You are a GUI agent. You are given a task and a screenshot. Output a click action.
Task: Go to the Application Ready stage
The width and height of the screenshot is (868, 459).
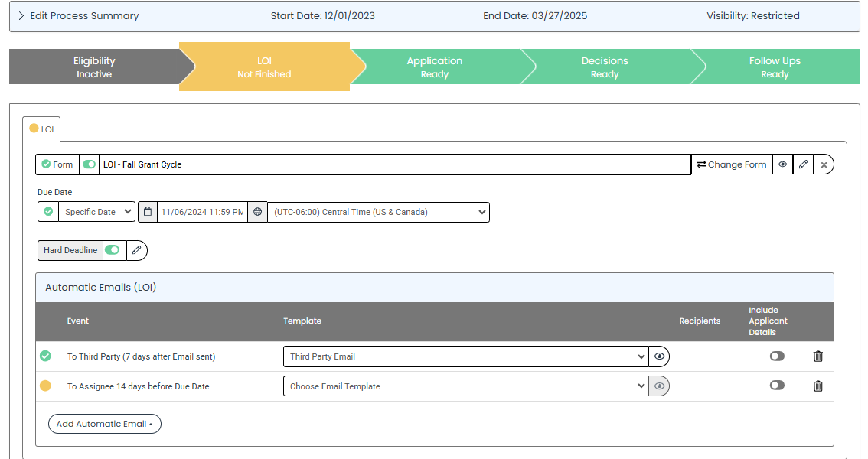(435, 67)
